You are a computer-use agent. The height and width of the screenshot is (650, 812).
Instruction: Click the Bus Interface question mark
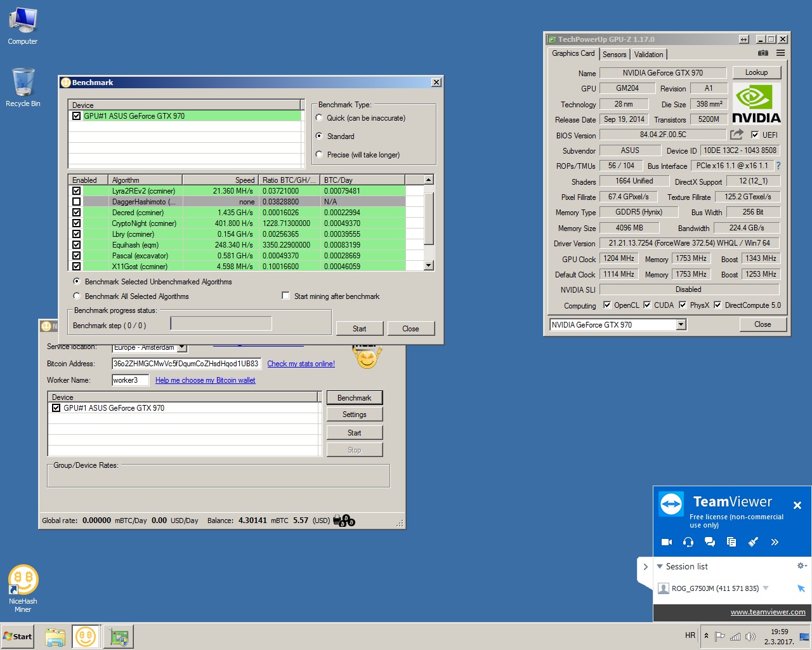(x=778, y=166)
